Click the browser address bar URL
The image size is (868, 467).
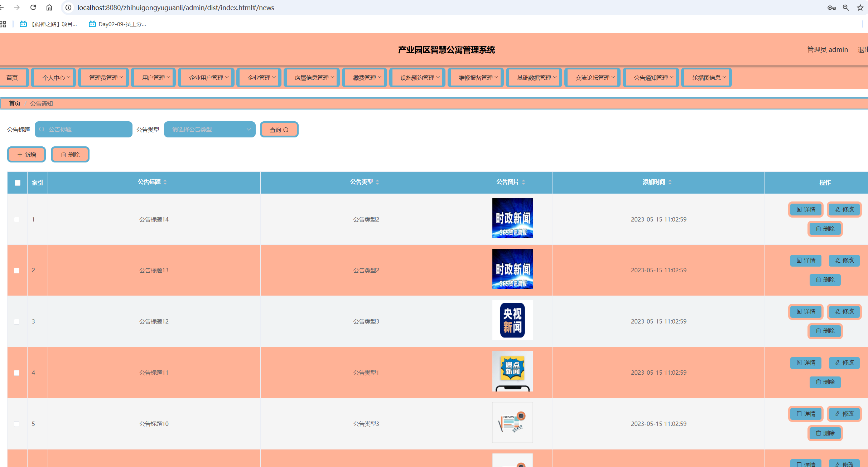pos(175,8)
